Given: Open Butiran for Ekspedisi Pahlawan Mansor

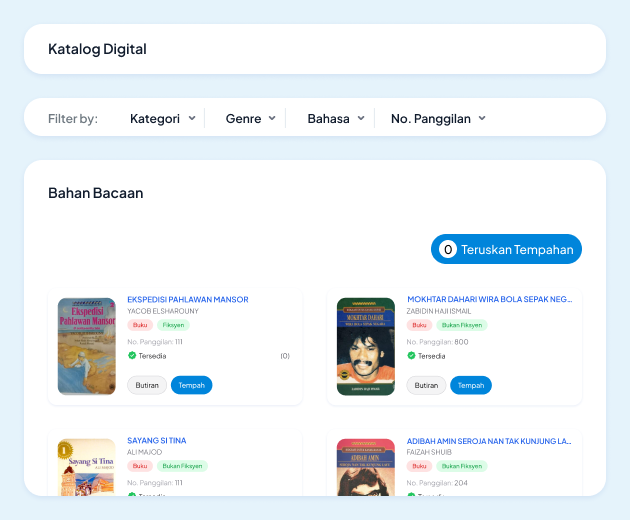Looking at the screenshot, I should (x=147, y=385).
